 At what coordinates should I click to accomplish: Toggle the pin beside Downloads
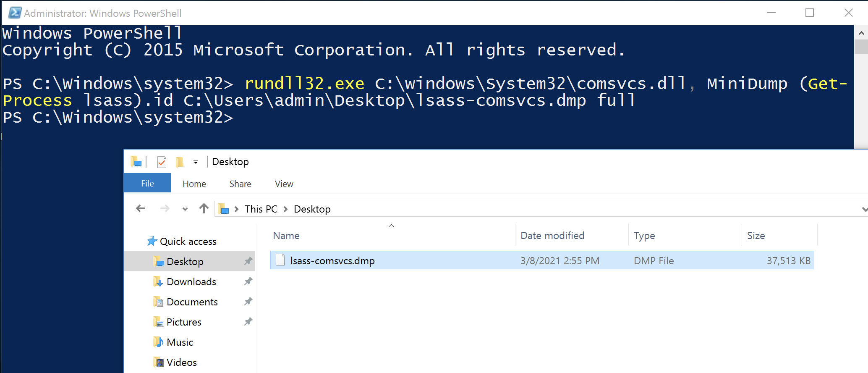point(248,281)
